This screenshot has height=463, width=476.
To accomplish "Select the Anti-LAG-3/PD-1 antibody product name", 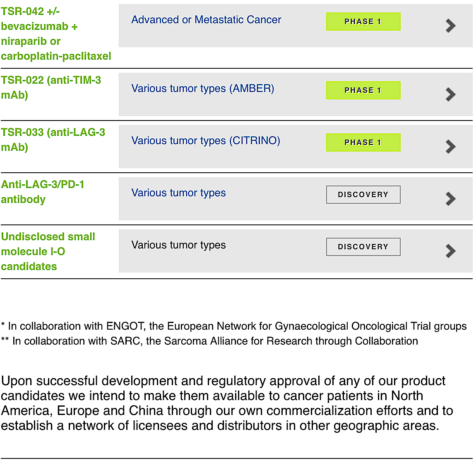I will click(x=42, y=192).
